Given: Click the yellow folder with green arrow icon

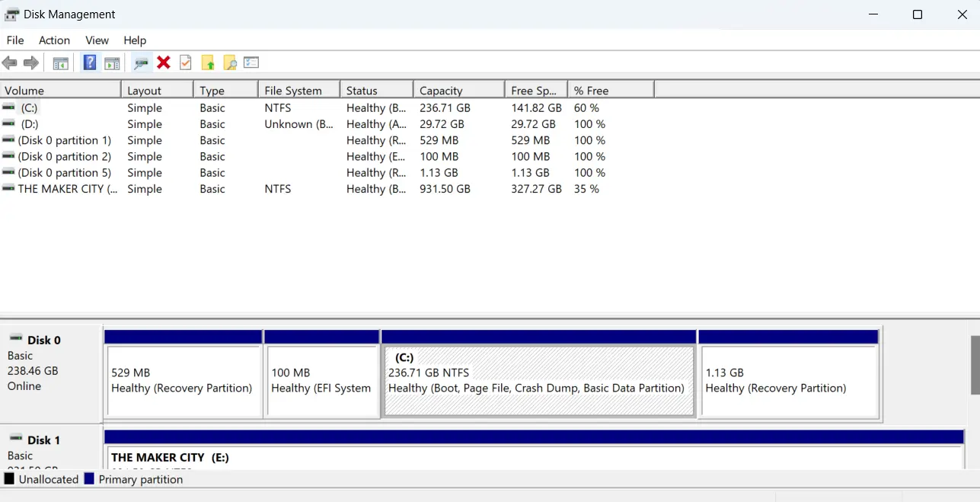Looking at the screenshot, I should coord(208,63).
